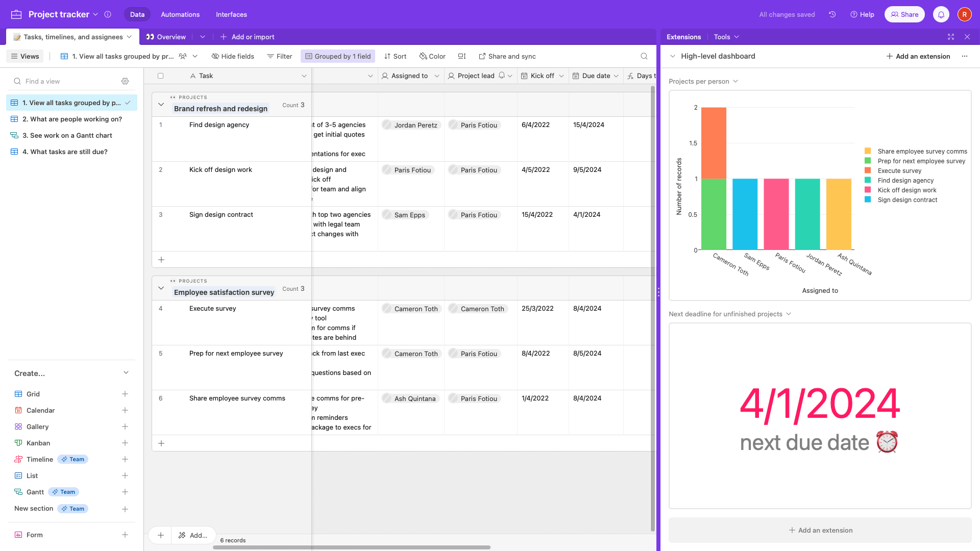Click the horizontal scrollbar of the grid

352,547
